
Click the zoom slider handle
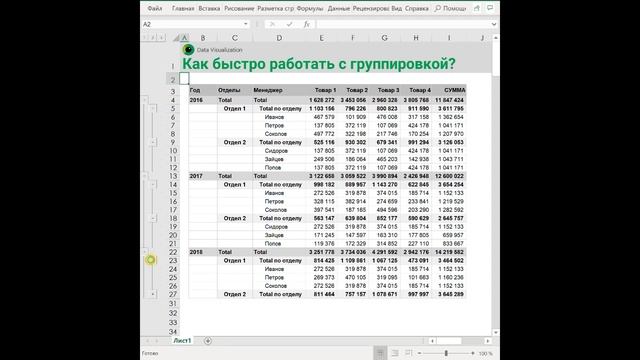click(446, 353)
